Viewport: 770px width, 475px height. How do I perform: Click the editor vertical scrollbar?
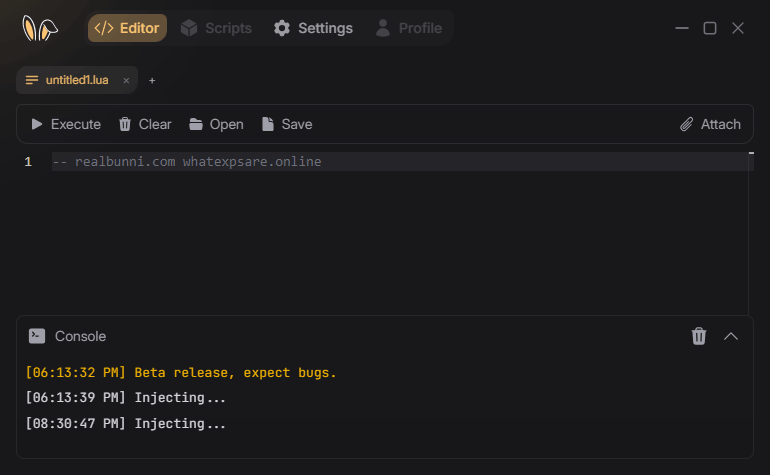tap(751, 233)
